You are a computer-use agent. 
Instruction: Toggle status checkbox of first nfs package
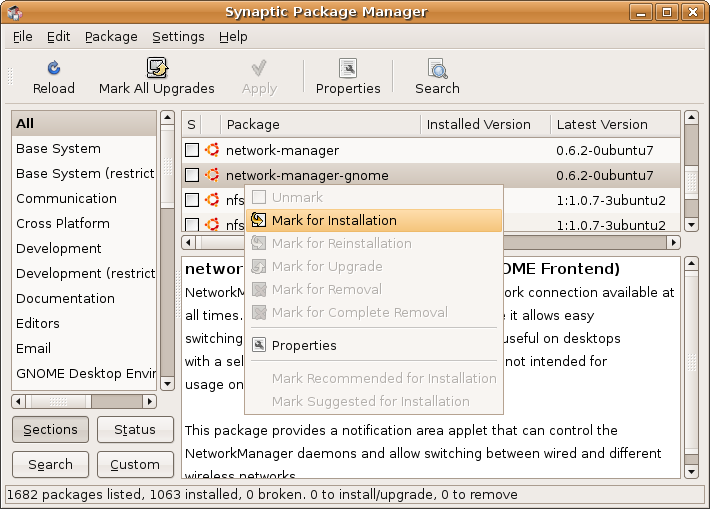point(192,200)
